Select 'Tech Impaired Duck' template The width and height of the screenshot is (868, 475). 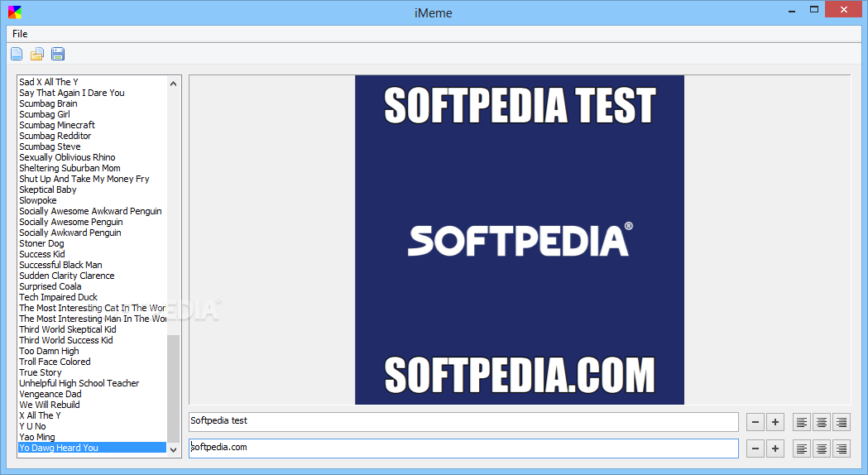click(58, 297)
